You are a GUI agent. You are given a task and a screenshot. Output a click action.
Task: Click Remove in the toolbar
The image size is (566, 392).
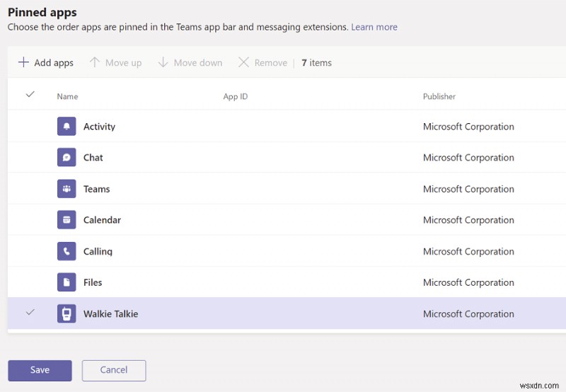point(262,62)
